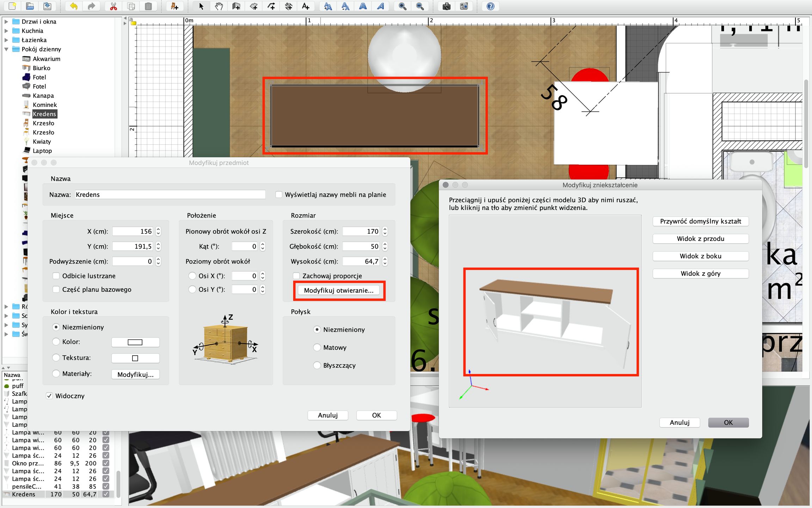The height and width of the screenshot is (508, 812).
Task: Select Kominek in the furniture tree
Action: 44,105
